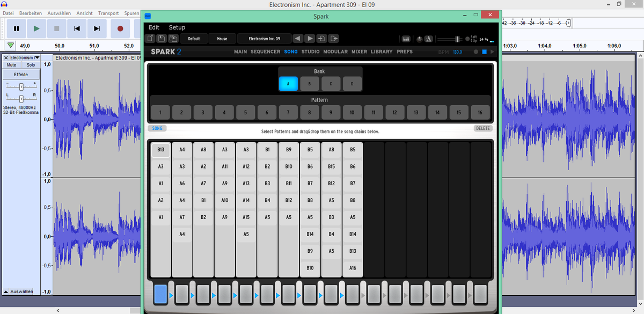
Task: Open Spark Setup menu
Action: pos(177,27)
